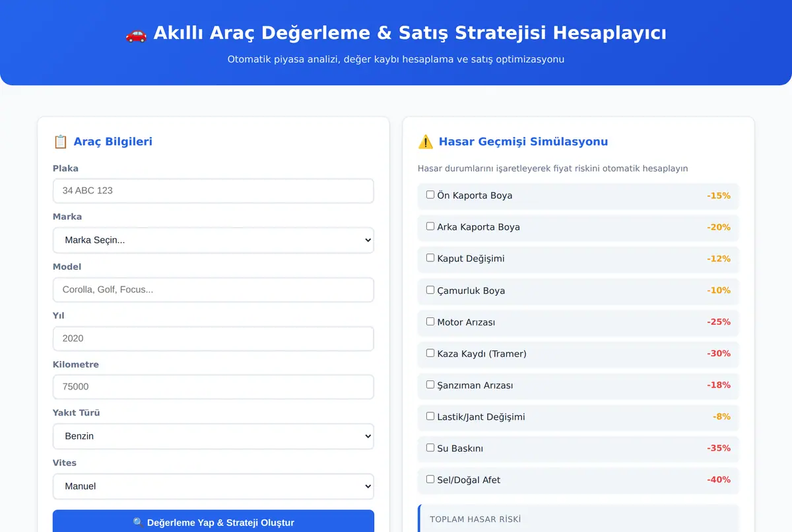Screen dimensions: 792x532
Task: Focus the Plaka input field
Action: (213, 191)
